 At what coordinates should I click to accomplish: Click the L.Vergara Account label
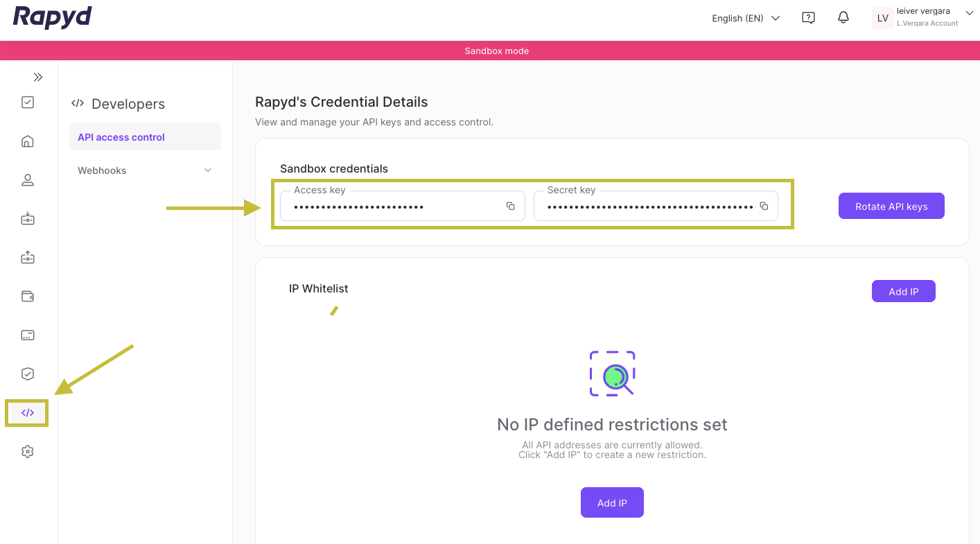point(927,24)
